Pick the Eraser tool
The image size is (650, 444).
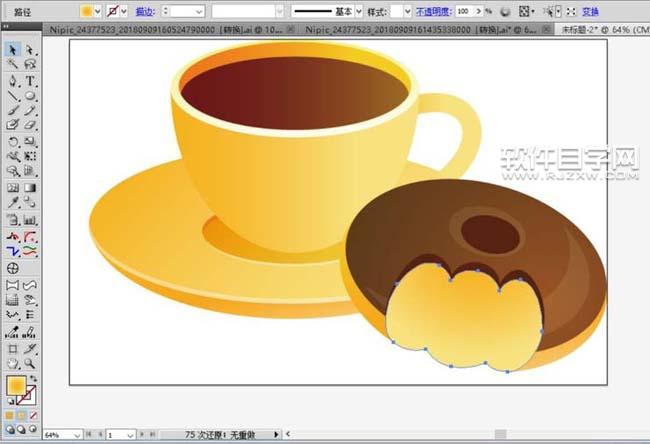[29, 124]
